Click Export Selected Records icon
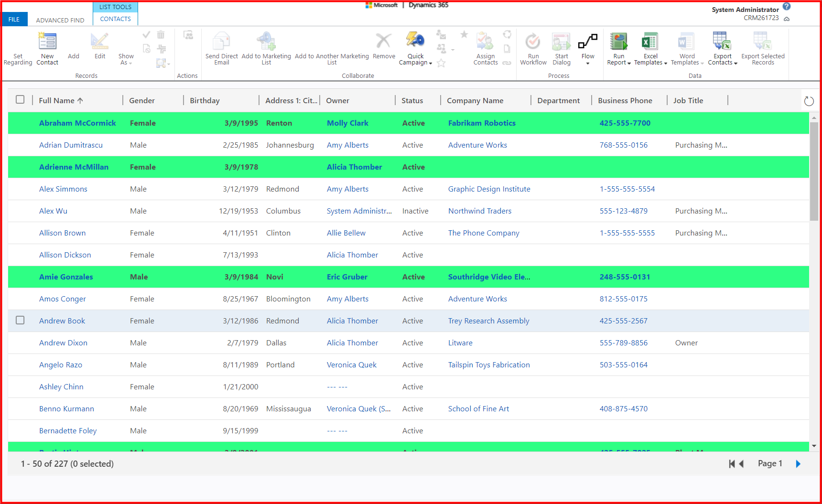 763,41
